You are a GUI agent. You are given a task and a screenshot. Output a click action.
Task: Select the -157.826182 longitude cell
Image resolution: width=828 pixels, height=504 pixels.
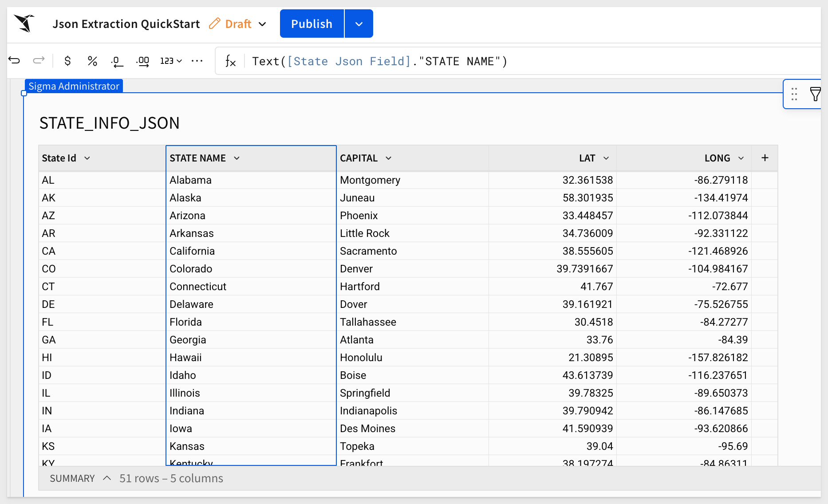pos(684,358)
